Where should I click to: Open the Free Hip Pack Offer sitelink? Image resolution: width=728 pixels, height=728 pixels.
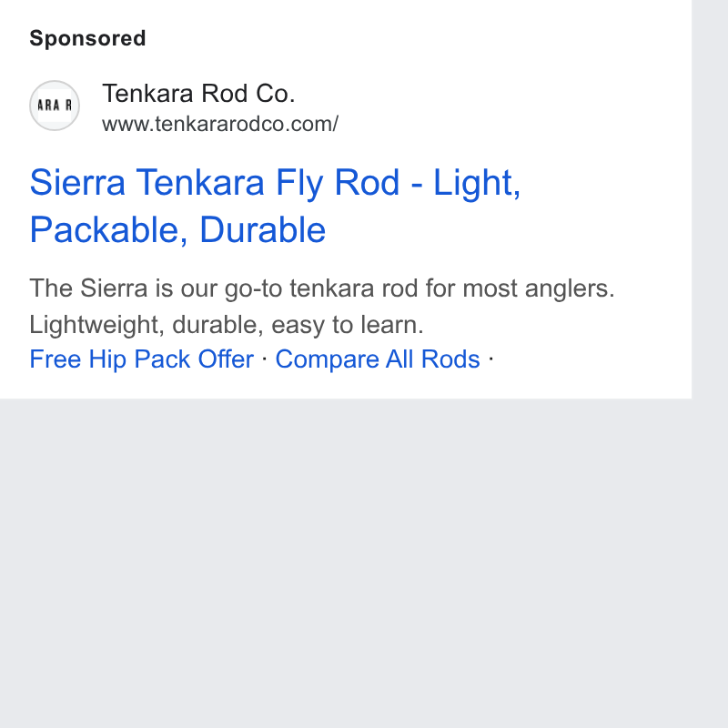pyautogui.click(x=142, y=359)
